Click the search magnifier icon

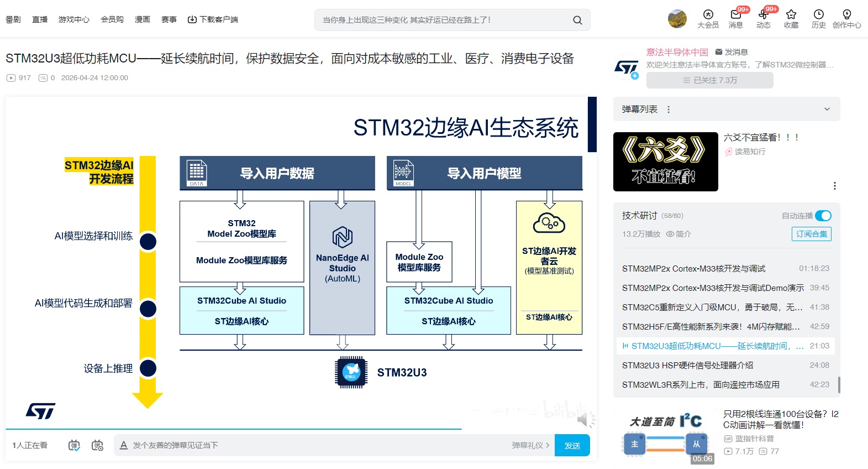coord(577,20)
